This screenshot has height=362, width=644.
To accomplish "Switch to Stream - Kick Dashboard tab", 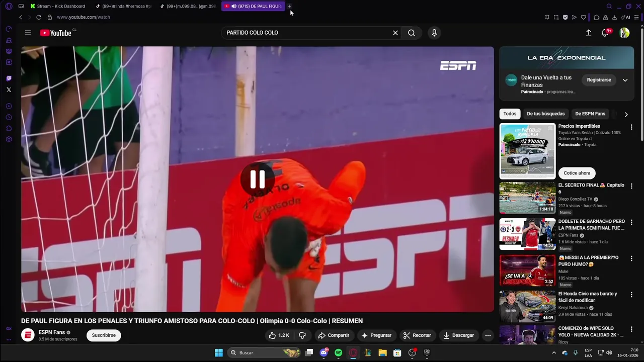I will pos(57,6).
